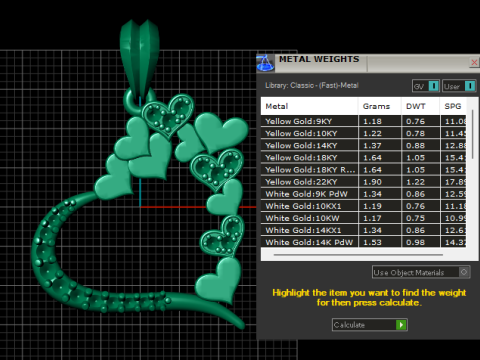This screenshot has width=480, height=360.
Task: Select the Yellow Gold:10KY row
Action: pos(363,133)
